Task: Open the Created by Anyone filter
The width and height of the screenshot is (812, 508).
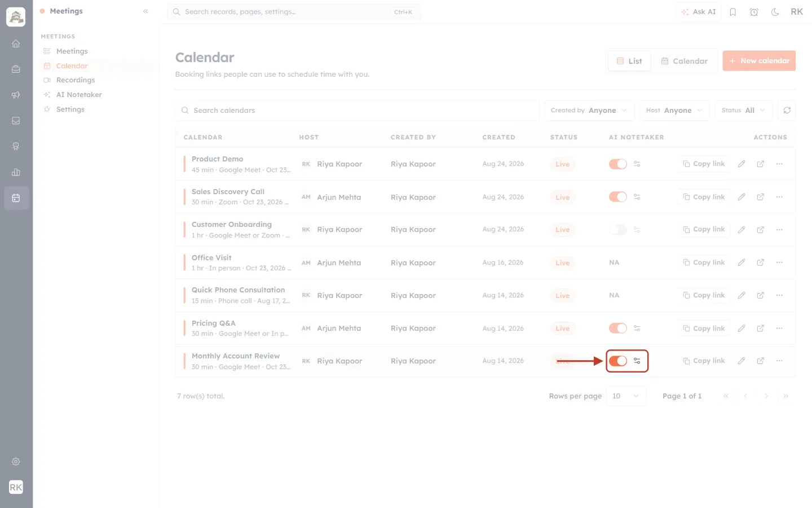Action: [589, 110]
